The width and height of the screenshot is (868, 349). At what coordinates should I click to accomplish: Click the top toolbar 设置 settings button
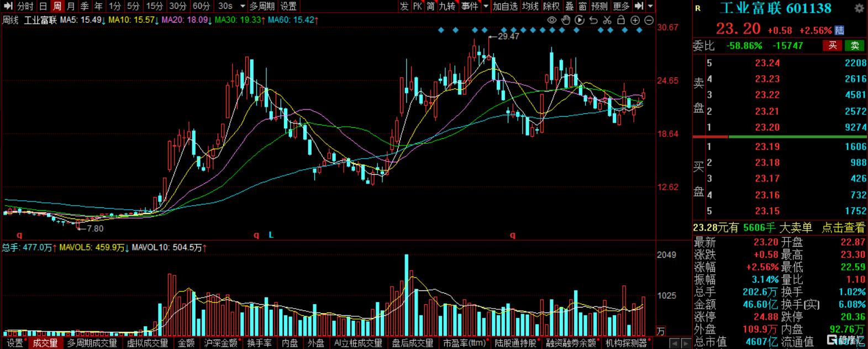[288, 6]
